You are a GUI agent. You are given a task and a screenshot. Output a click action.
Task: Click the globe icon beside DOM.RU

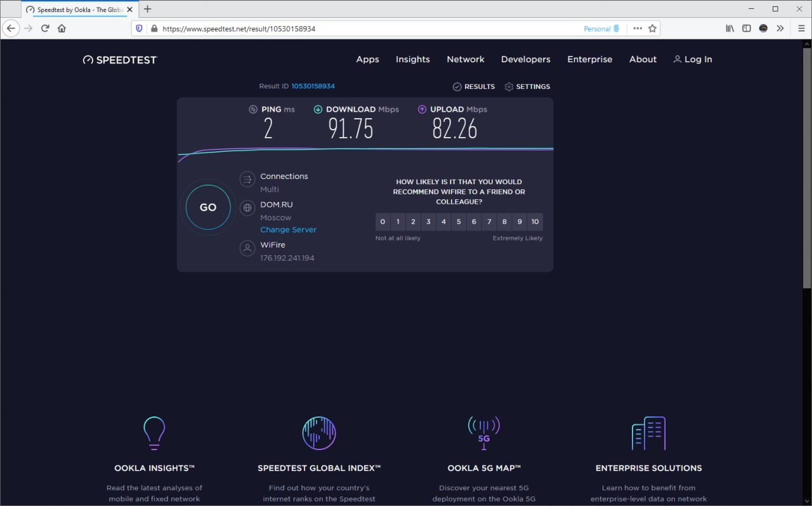(247, 208)
